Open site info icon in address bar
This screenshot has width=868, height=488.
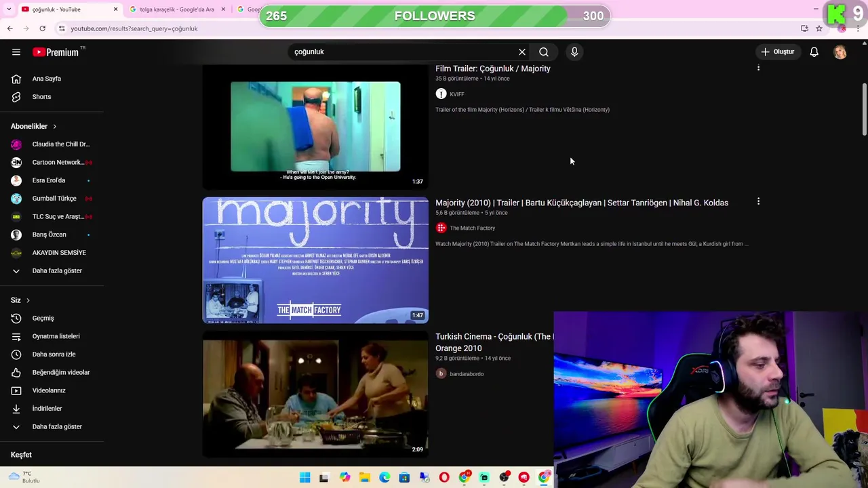pyautogui.click(x=62, y=28)
